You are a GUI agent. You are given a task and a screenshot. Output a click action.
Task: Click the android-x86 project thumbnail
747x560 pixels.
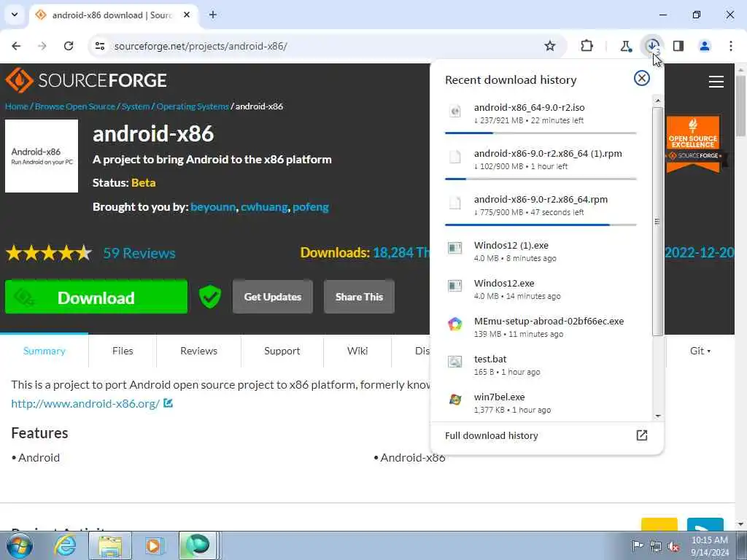point(42,156)
